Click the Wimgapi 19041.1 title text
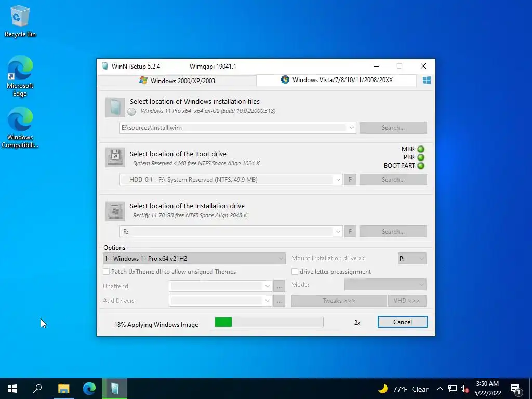Image resolution: width=532 pixels, height=399 pixels. [212, 66]
